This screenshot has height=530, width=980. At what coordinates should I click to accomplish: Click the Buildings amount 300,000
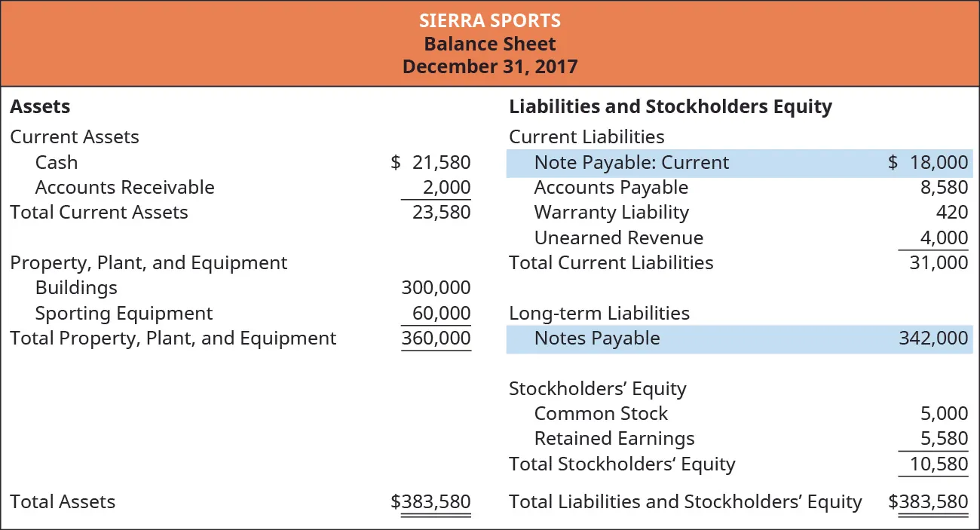(436, 287)
